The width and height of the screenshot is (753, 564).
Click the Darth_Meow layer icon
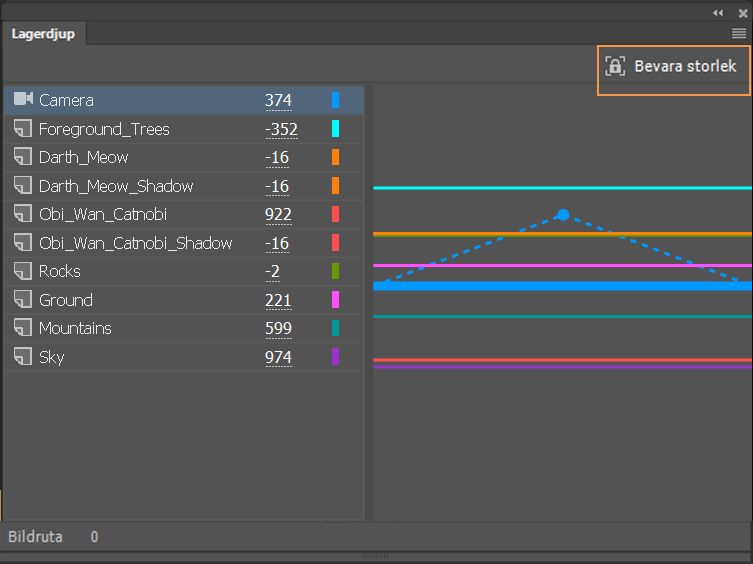coord(23,157)
